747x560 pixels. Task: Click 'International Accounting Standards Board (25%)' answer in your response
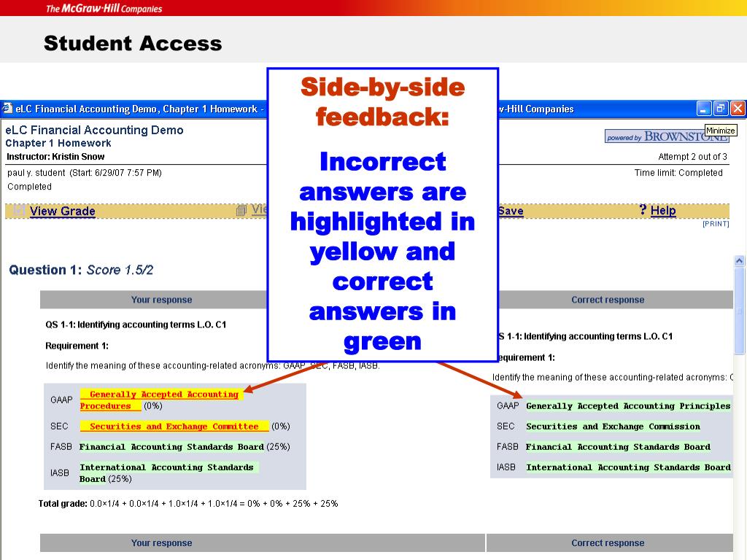click(169, 472)
